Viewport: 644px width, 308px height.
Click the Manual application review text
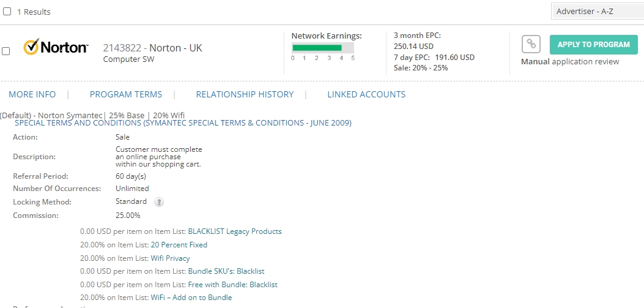(x=570, y=62)
